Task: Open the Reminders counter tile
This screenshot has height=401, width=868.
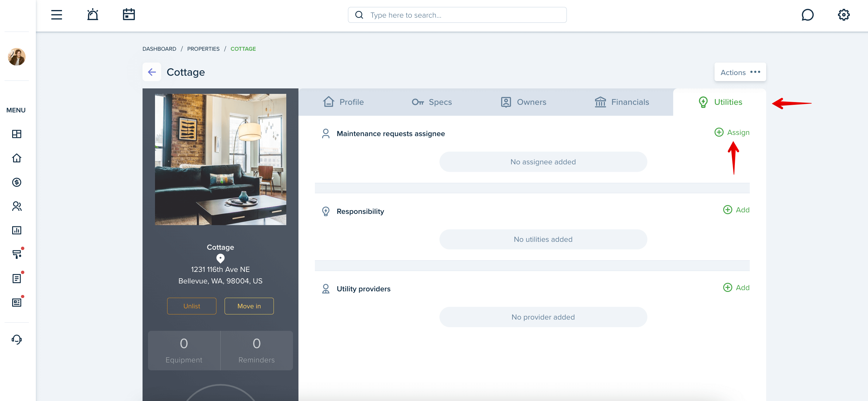Action: pyautogui.click(x=257, y=351)
